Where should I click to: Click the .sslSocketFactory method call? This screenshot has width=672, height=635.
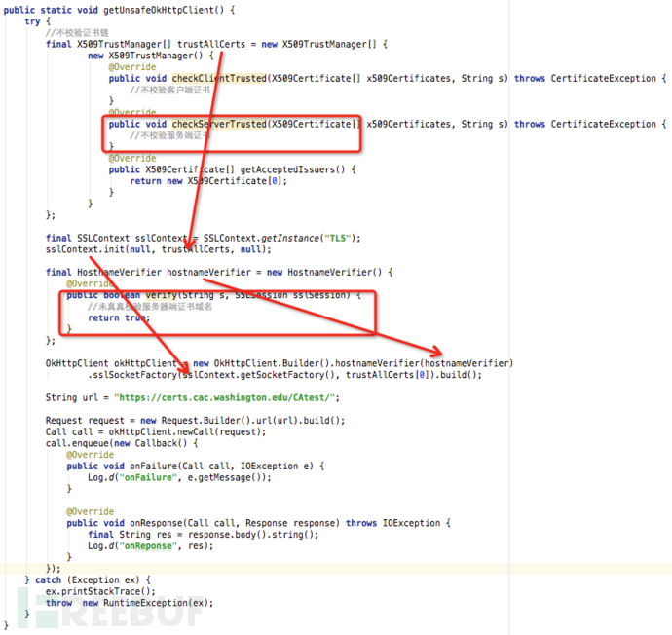click(132, 375)
